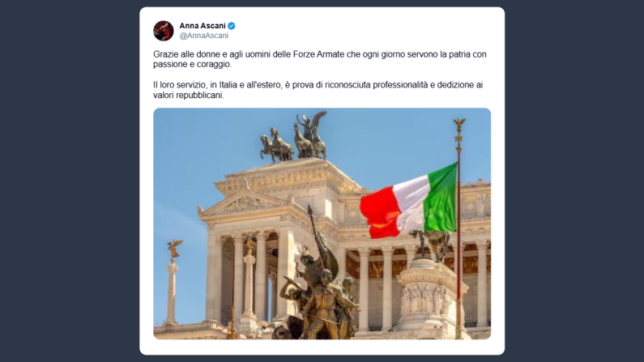Image resolution: width=644 pixels, height=362 pixels.
Task: Click the carved round pedestal beneath the flag
Action: [429, 296]
